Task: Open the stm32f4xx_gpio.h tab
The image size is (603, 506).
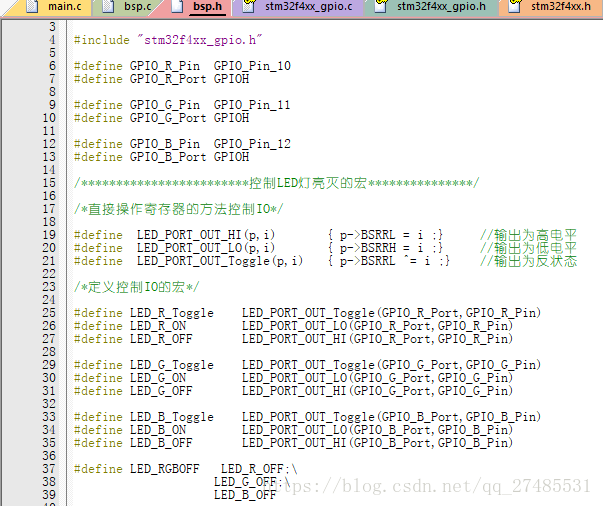Action: 441,7
